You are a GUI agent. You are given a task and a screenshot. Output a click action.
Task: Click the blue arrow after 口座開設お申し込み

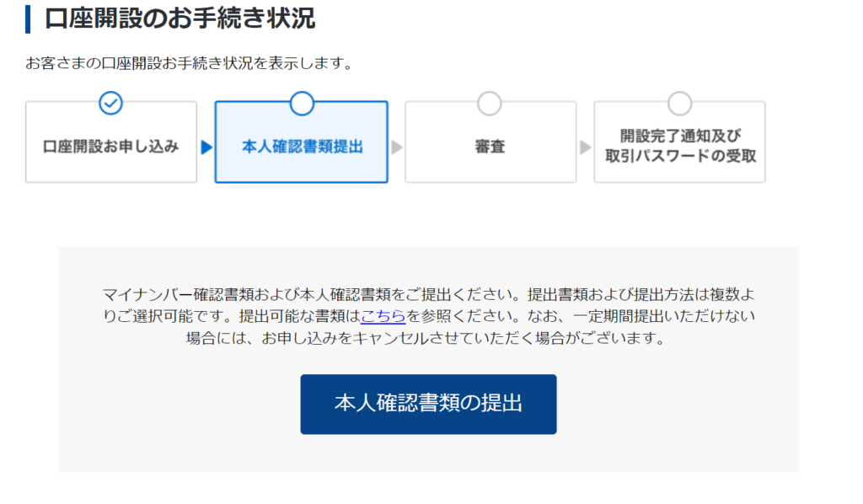coord(206,147)
